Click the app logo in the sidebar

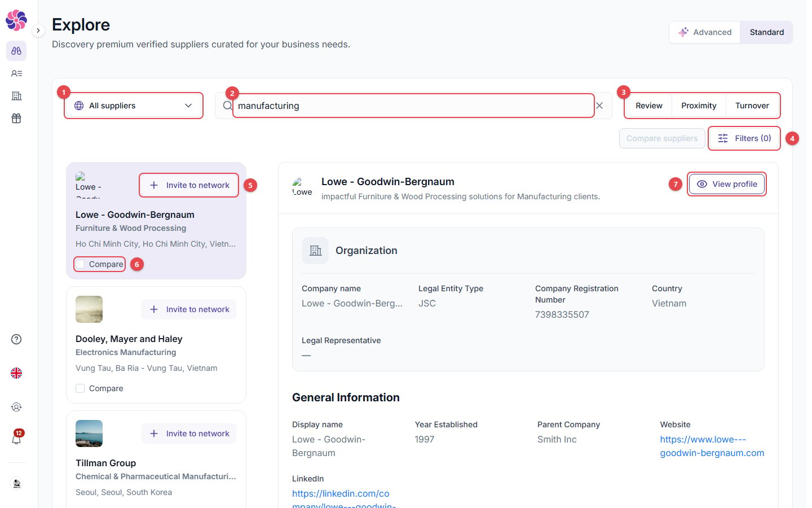coord(16,20)
